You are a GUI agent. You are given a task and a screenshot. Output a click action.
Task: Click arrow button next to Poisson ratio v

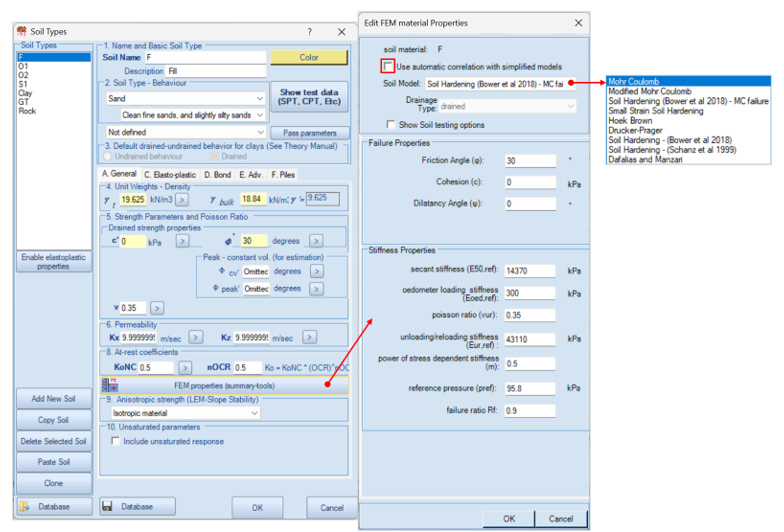(x=157, y=308)
